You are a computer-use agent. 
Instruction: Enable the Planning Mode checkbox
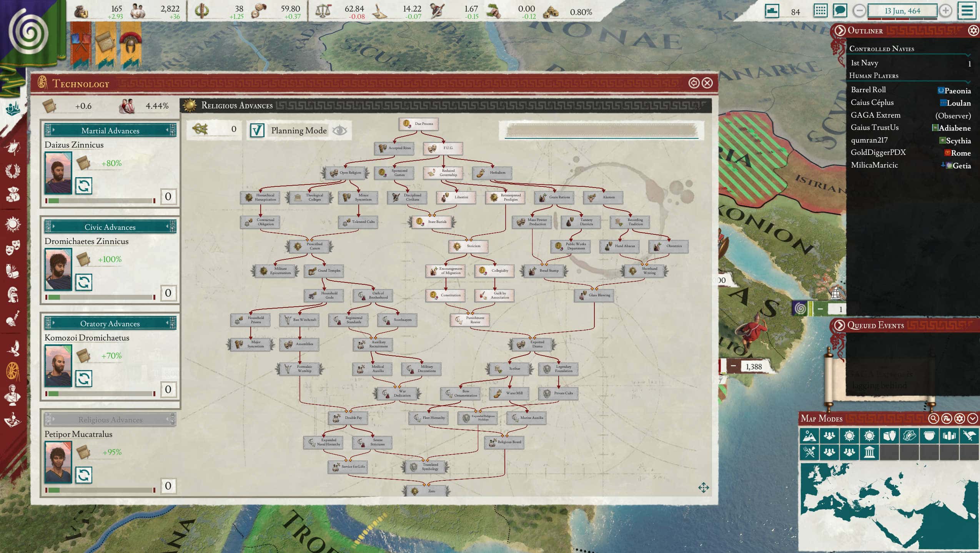click(x=257, y=130)
